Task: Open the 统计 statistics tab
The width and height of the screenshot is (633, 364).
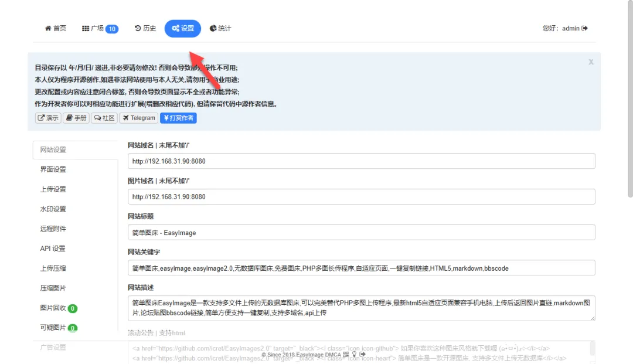Action: 220,28
